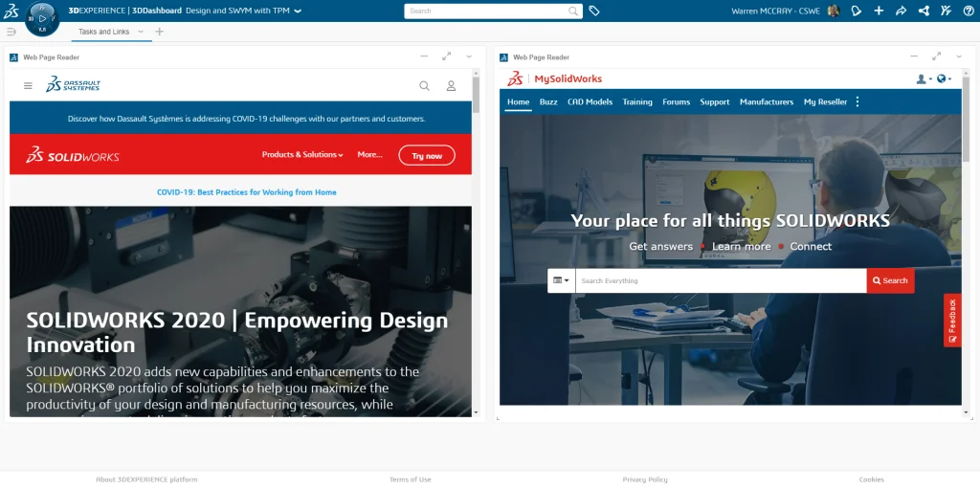The width and height of the screenshot is (980, 489).
Task: Click the Dassault Systèmes logo in left widget
Action: pyautogui.click(x=73, y=84)
